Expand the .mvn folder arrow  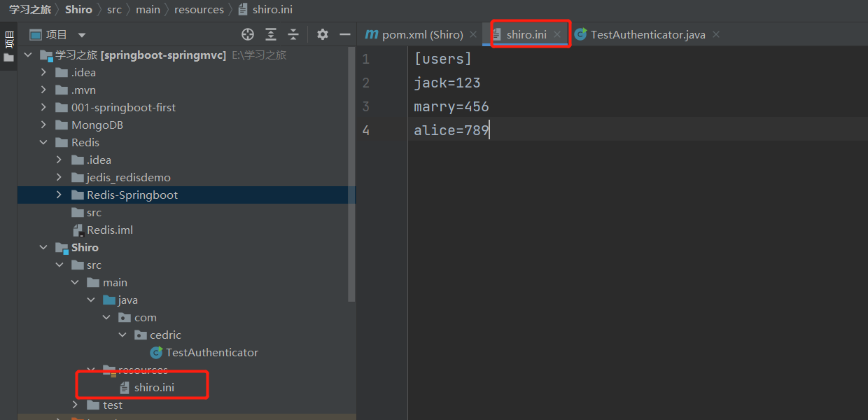click(43, 90)
